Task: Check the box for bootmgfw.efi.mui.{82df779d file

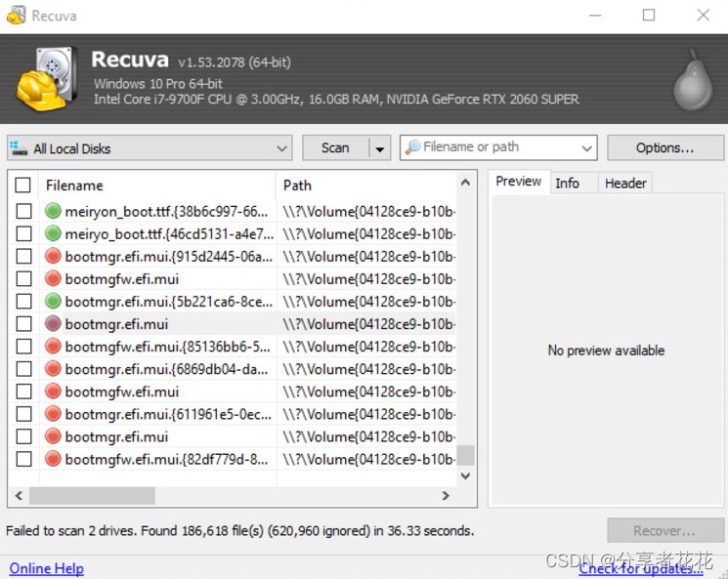Action: pos(23,459)
